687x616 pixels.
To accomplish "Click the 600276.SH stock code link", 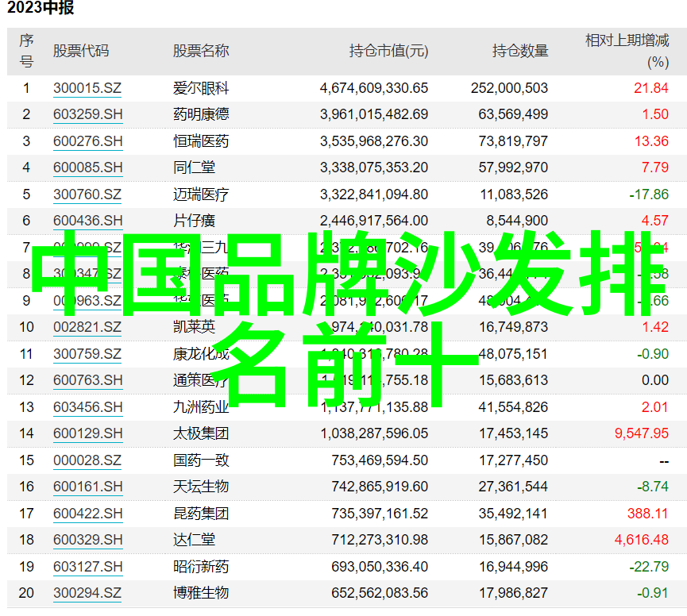I will tap(87, 141).
